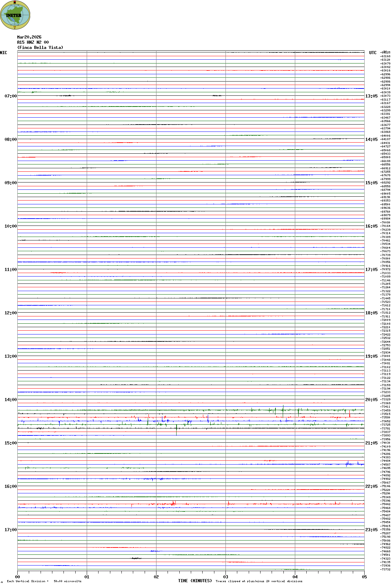
Task: Click the 18:05 UTC time marker
Action: (371, 313)
